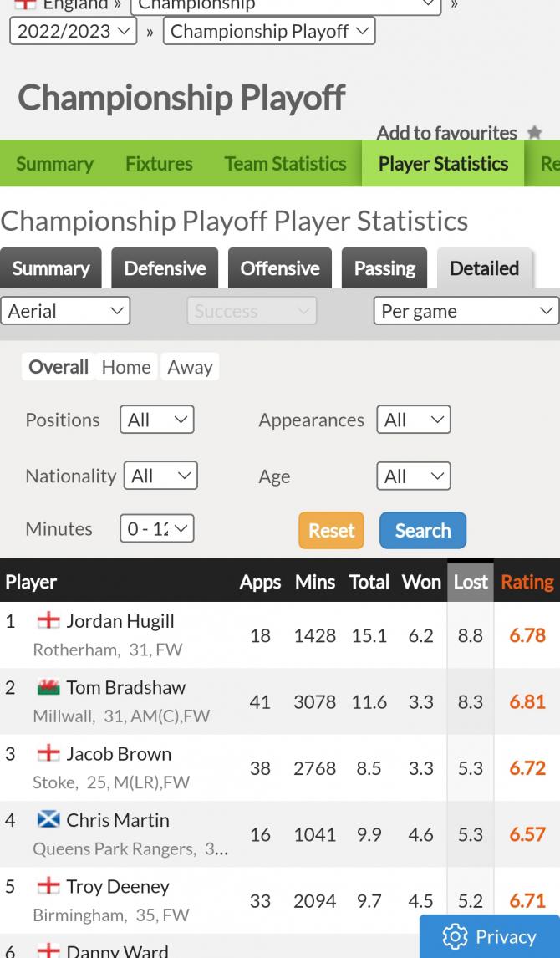Select the Overall filter toggle

click(x=58, y=367)
